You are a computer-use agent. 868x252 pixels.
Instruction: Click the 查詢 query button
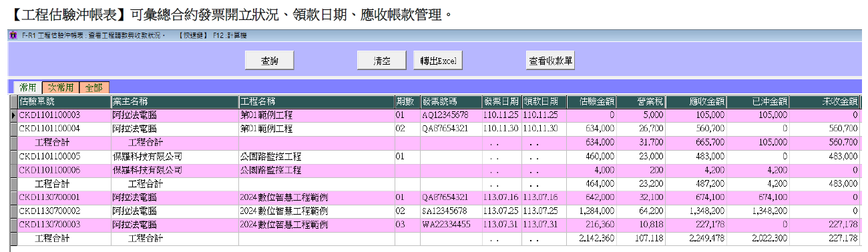[270, 60]
